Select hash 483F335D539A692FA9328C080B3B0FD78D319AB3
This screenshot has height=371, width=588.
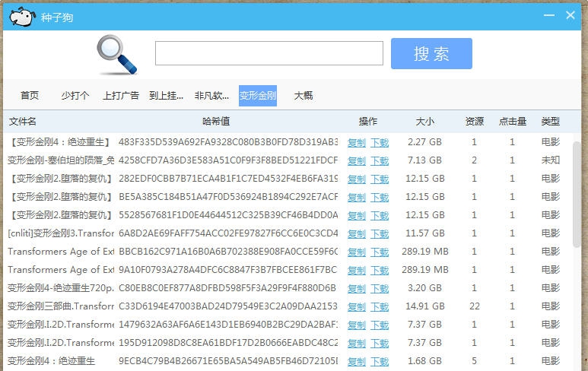pyautogui.click(x=228, y=142)
